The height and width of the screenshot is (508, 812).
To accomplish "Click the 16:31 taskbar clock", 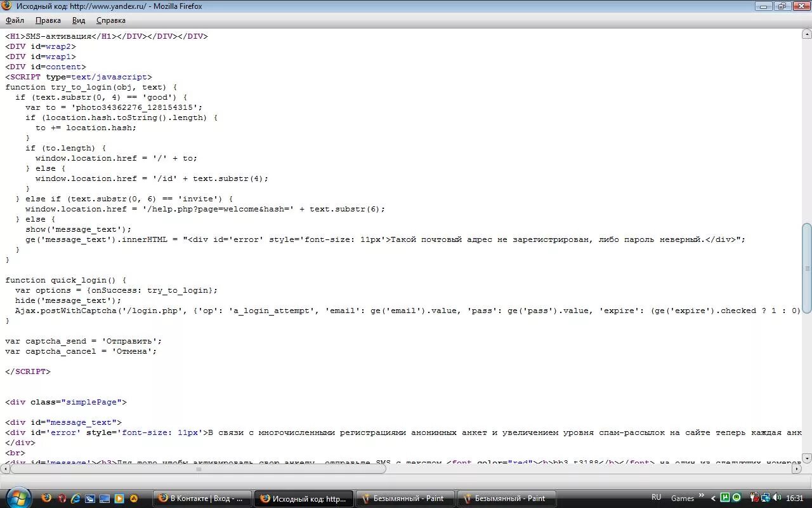I will [794, 498].
